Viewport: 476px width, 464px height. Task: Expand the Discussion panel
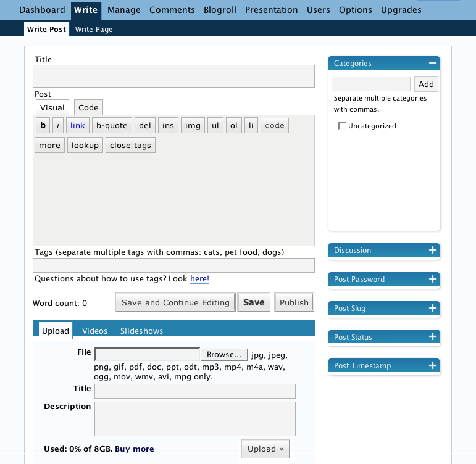[x=432, y=250]
